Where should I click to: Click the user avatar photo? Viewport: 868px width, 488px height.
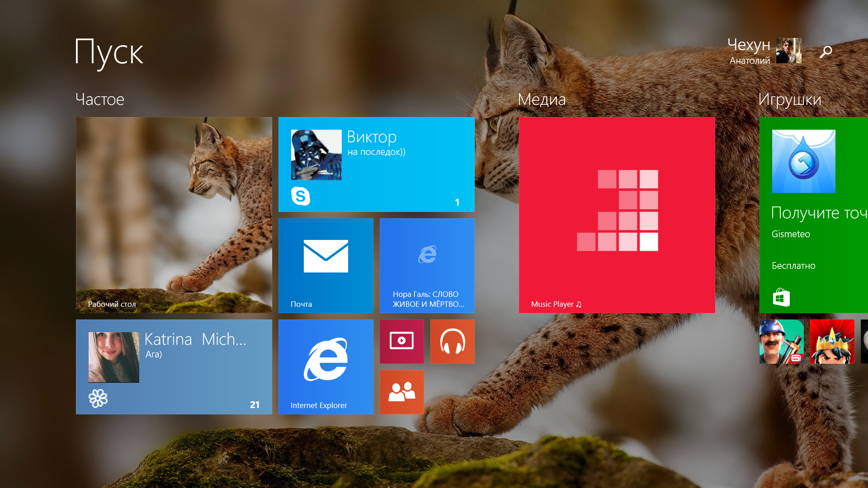(788, 51)
